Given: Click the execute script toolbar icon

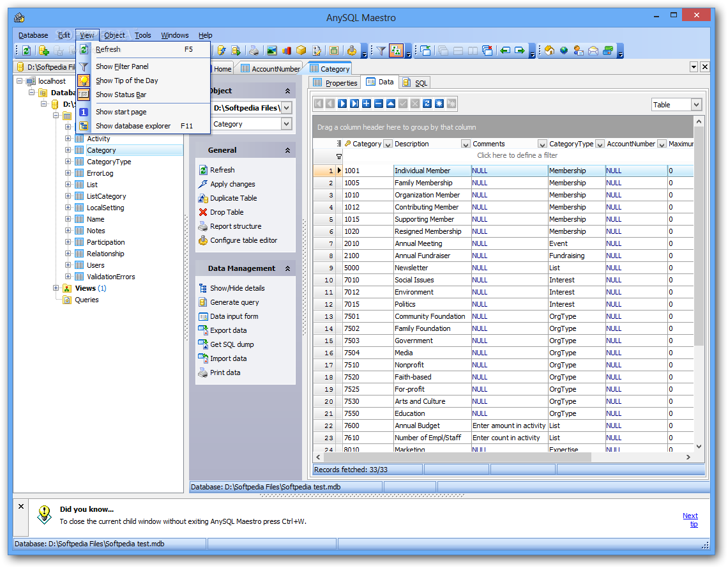Looking at the screenshot, I should 236,50.
